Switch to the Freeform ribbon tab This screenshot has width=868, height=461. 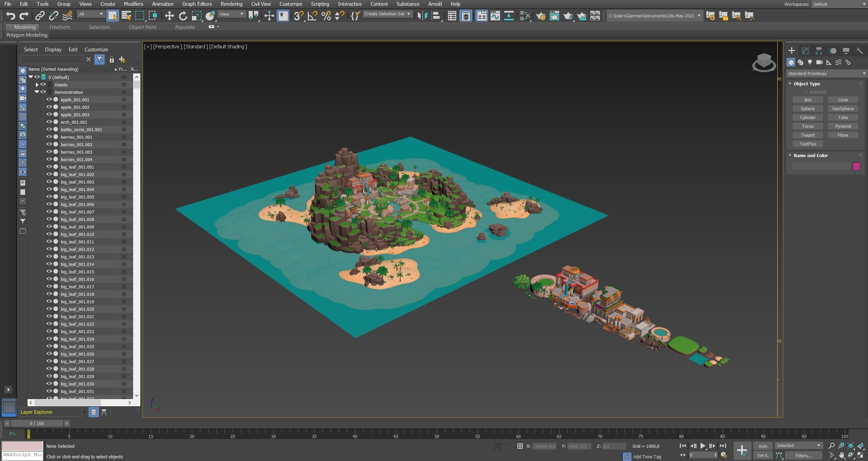click(59, 27)
